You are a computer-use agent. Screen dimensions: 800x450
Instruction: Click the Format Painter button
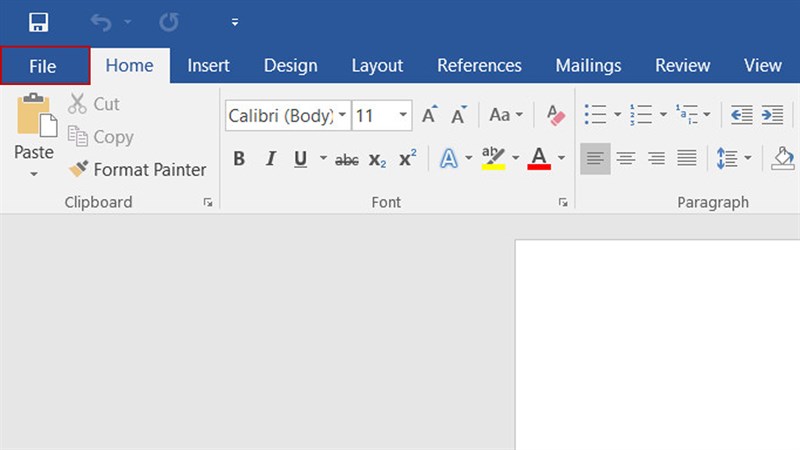[x=137, y=169]
